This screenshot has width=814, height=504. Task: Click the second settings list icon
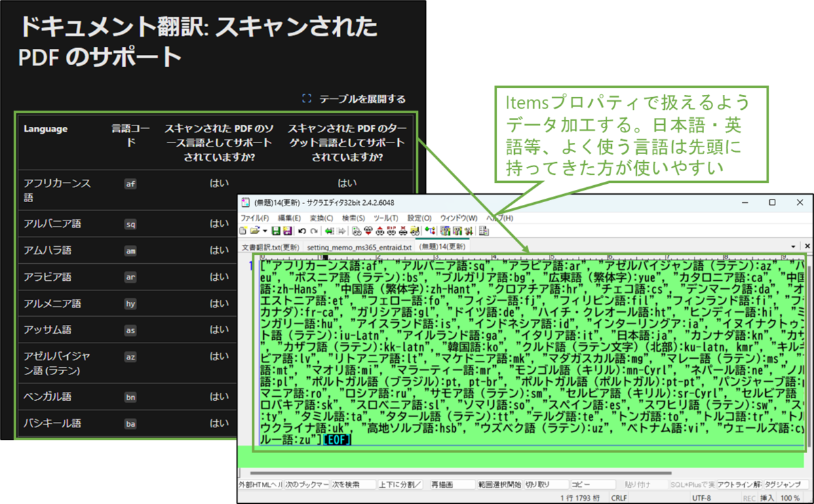458,231
